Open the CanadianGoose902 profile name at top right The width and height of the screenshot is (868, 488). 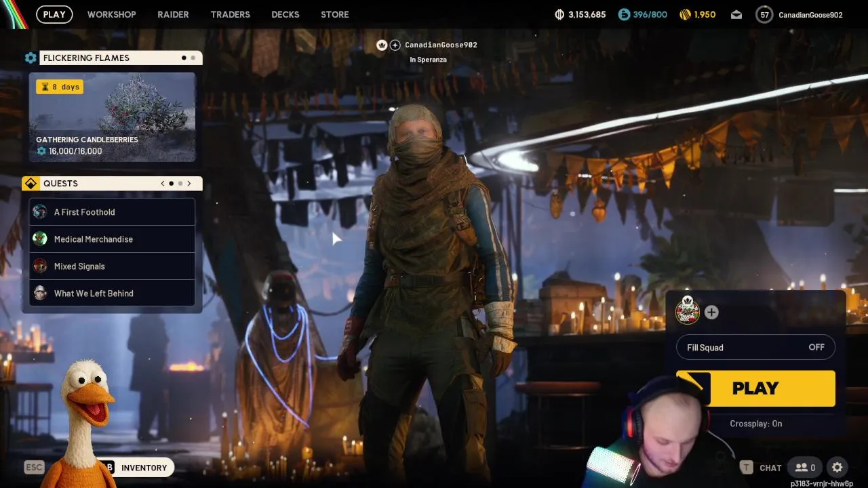(x=810, y=15)
